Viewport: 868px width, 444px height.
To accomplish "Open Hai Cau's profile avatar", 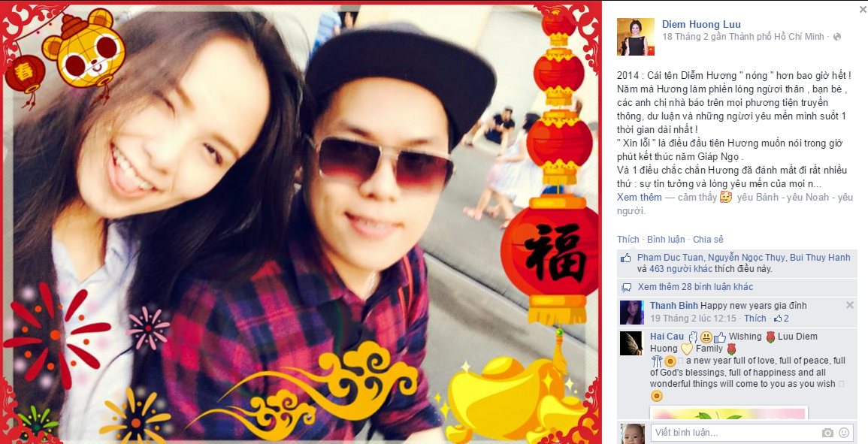I will coord(631,343).
